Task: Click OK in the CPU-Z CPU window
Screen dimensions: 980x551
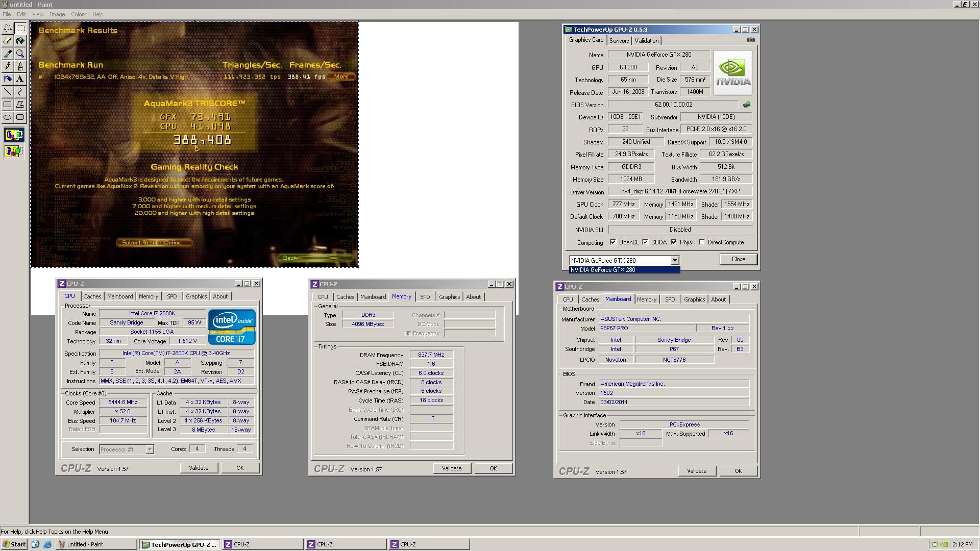Action: pos(240,468)
